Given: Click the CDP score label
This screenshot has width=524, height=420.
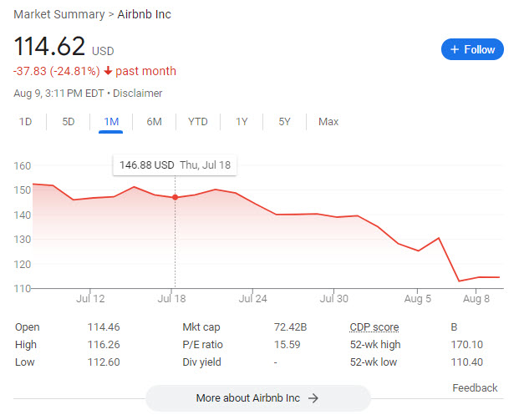Looking at the screenshot, I should (x=374, y=327).
